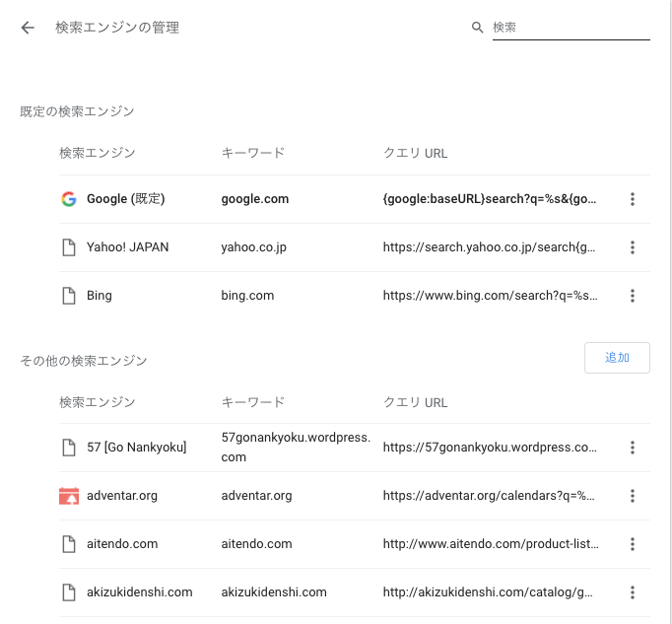Click the bing.com keyword cell

tap(247, 296)
